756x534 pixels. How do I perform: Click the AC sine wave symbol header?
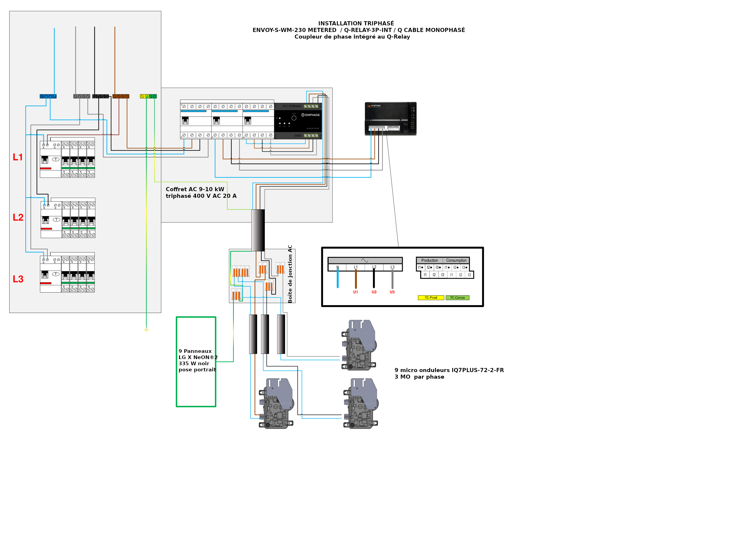(x=365, y=260)
